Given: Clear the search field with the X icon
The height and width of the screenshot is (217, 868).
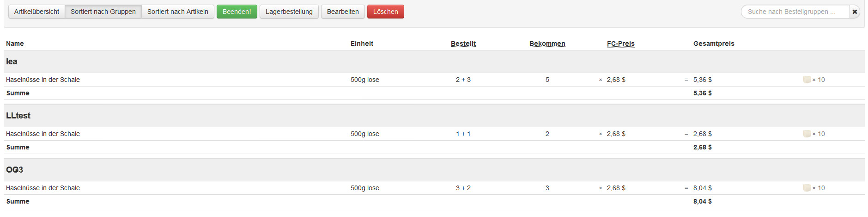Looking at the screenshot, I should [x=855, y=12].
